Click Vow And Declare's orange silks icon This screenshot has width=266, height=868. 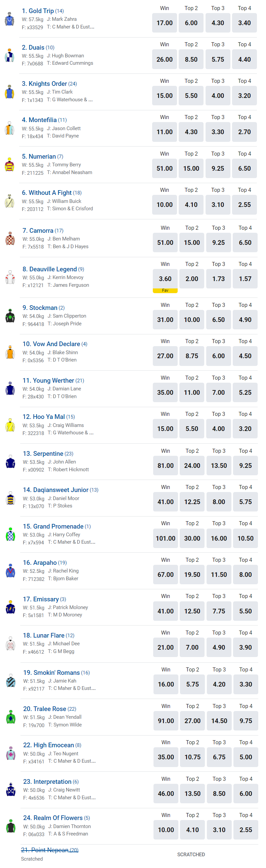pos(10,352)
